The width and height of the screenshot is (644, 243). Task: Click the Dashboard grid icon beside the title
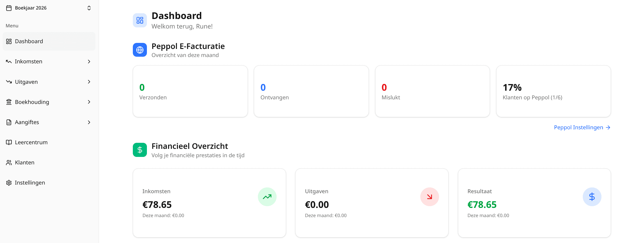[x=140, y=20]
